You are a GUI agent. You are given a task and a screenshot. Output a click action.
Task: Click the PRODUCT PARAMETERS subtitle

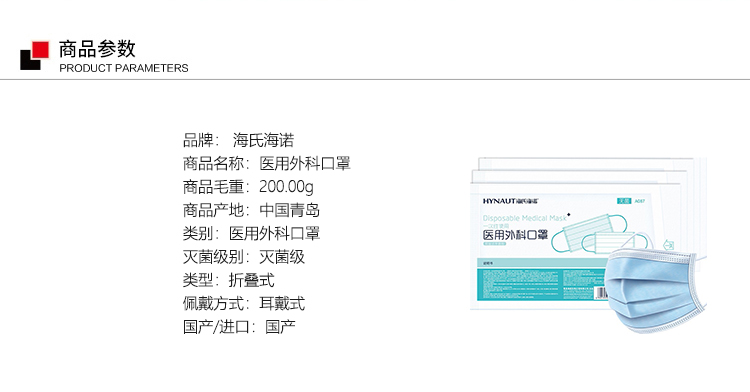(123, 68)
